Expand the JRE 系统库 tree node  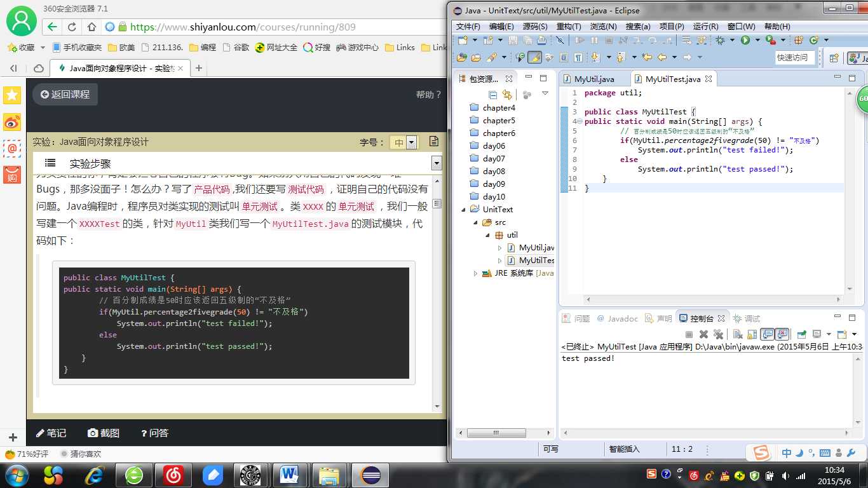[x=475, y=273]
